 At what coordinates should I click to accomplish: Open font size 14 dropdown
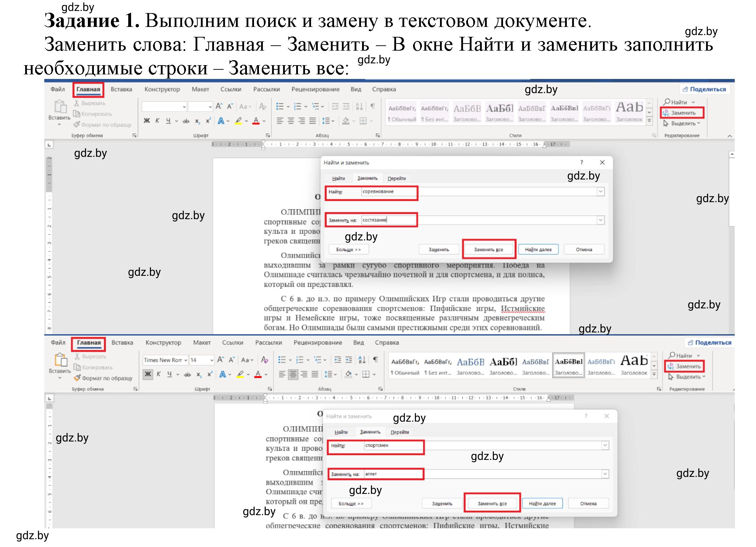pos(212,360)
